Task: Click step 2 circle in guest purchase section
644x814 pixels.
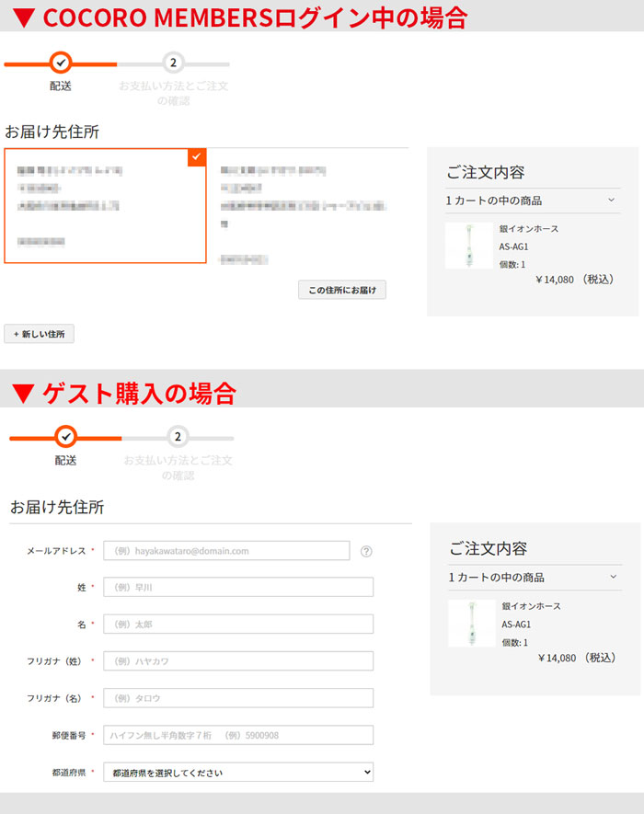Action: (x=178, y=436)
